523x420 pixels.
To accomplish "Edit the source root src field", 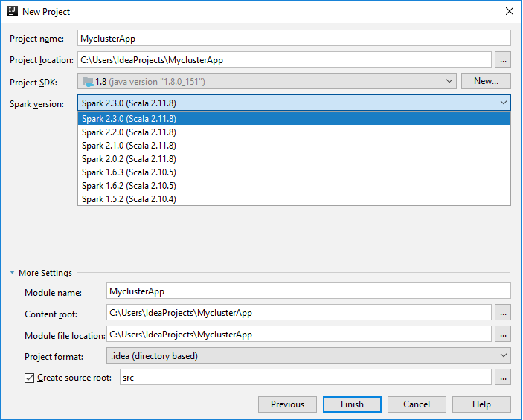I will point(306,378).
